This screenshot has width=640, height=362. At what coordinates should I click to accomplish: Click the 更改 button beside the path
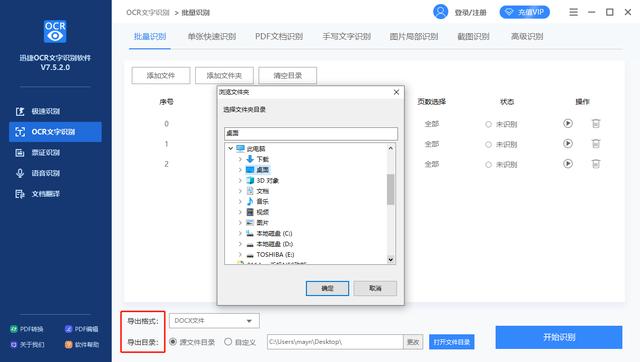tap(413, 342)
